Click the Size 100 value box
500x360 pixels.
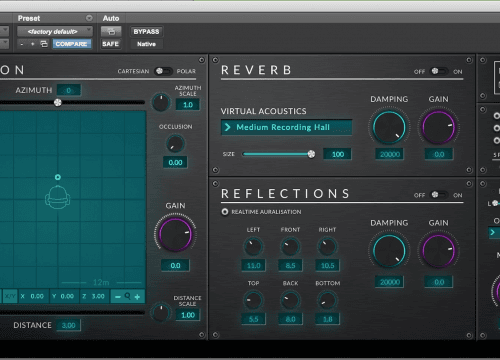tap(337, 154)
